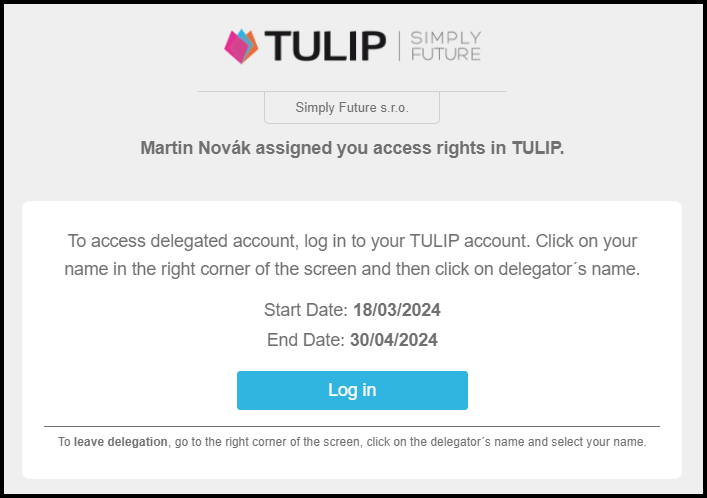Image resolution: width=707 pixels, height=498 pixels.
Task: Select the Simply Future s.r.o. company box
Action: 352,107
